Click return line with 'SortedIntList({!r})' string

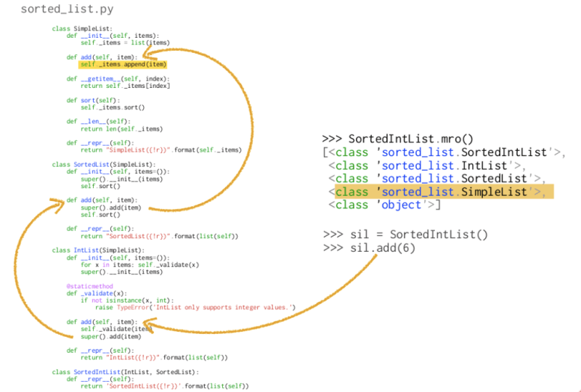[165, 386]
